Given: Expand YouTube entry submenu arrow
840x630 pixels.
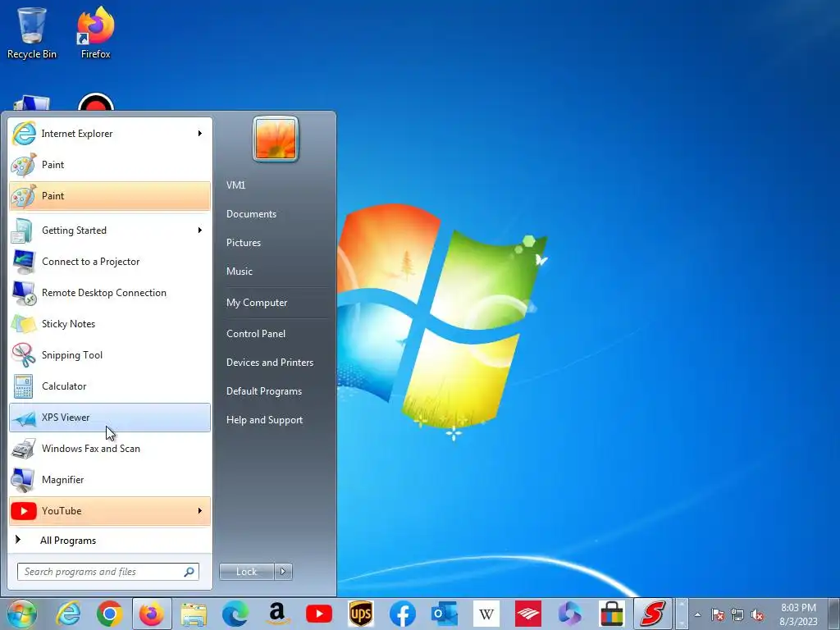Looking at the screenshot, I should [200, 510].
